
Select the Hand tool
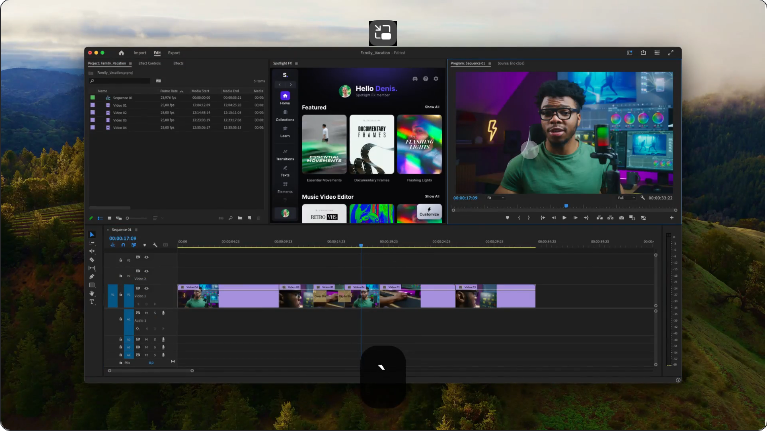pyautogui.click(x=92, y=293)
